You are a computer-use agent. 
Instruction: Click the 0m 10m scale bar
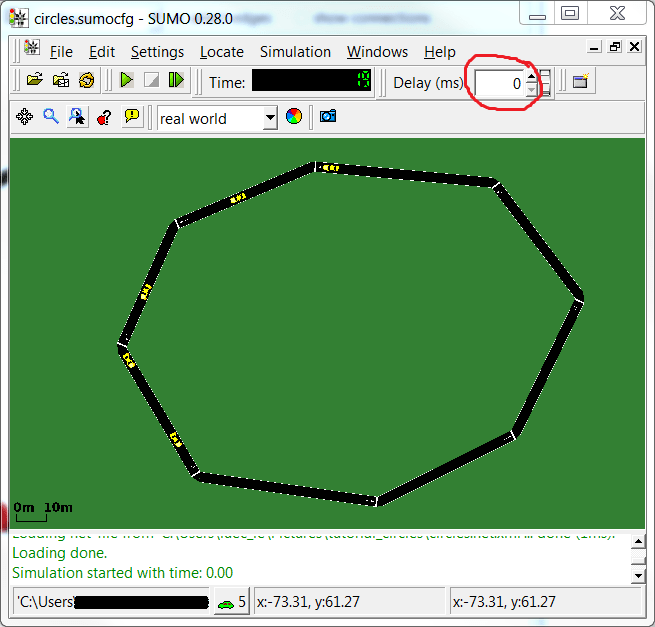pos(42,512)
